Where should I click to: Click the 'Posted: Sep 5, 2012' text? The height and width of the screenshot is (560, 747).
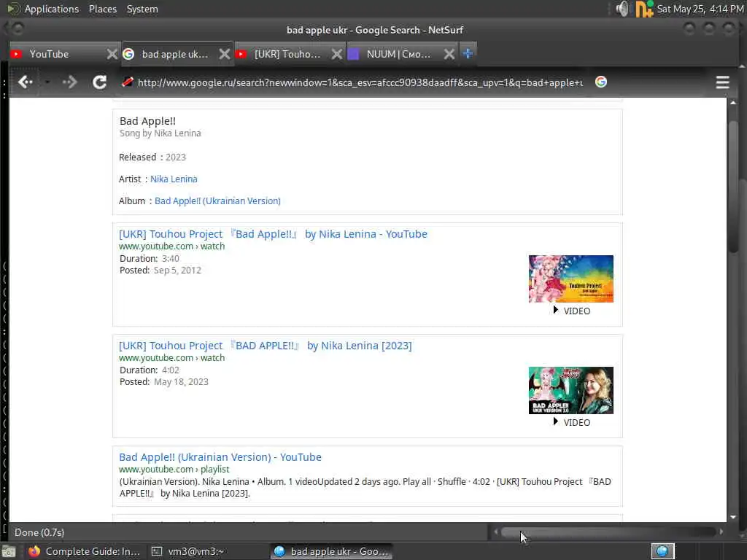pos(160,271)
